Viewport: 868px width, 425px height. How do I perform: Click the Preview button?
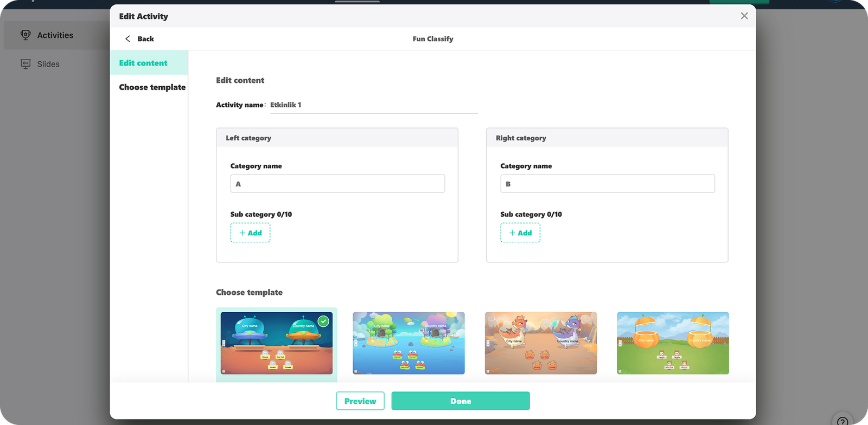[x=360, y=401]
